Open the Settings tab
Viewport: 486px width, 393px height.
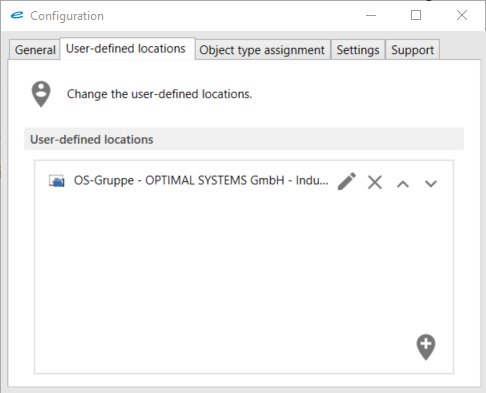tap(358, 50)
